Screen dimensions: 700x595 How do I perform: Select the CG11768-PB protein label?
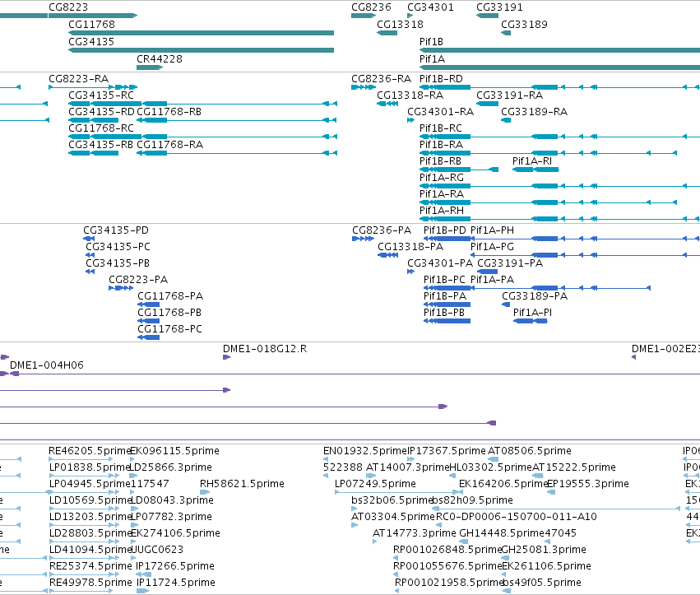(x=169, y=313)
